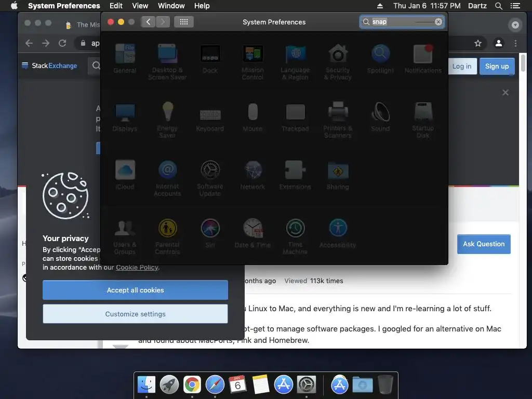Clear the System Preferences search field
Image resolution: width=532 pixels, height=399 pixels.
tap(438, 22)
